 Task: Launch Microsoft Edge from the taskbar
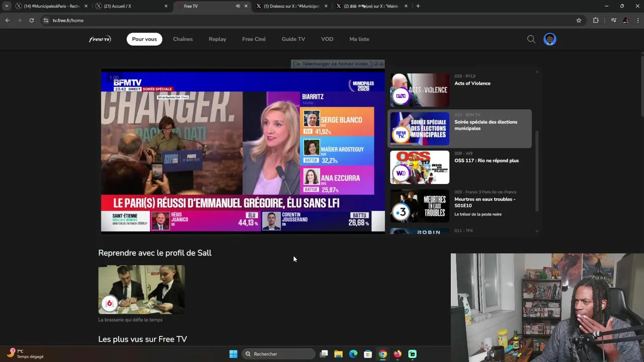[x=353, y=354]
